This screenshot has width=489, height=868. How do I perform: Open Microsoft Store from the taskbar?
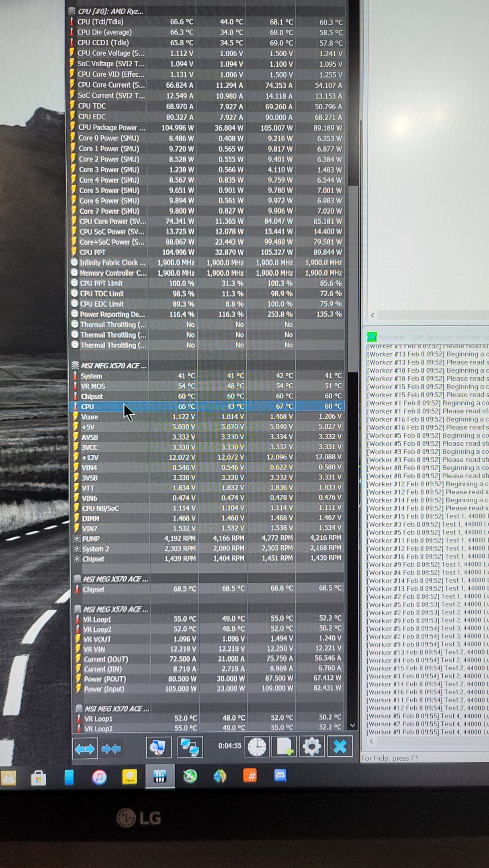point(39,778)
